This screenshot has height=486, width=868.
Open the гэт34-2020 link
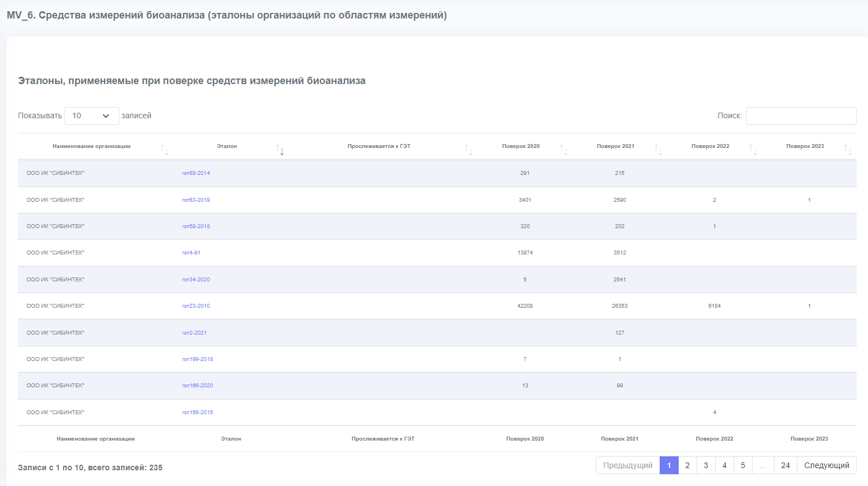(196, 280)
